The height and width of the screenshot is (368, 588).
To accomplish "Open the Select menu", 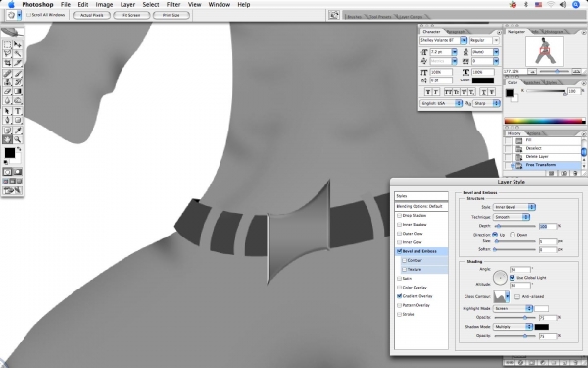I will pyautogui.click(x=151, y=5).
